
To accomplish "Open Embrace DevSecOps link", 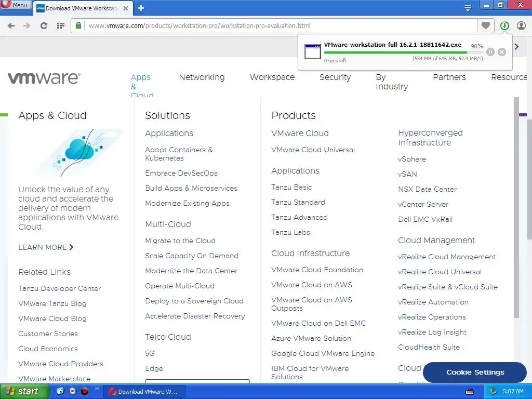I will 181,173.
